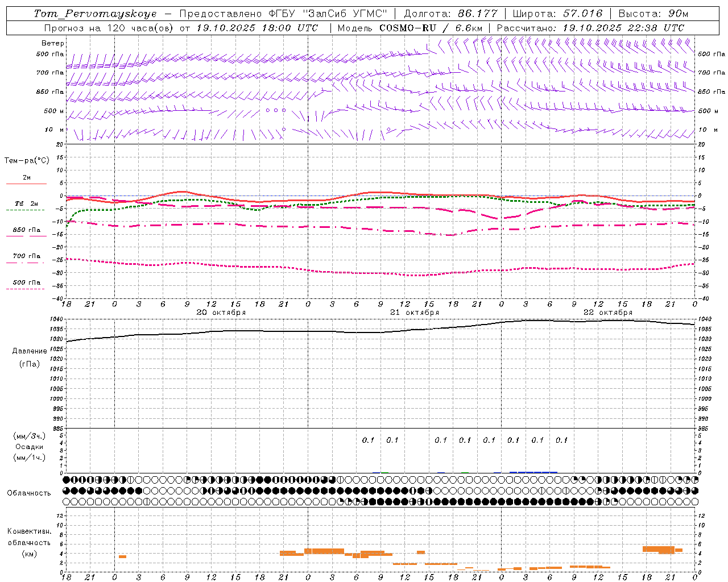The image size is (728, 582).
Task: Click the '22 октября' date label
Action: coord(608,313)
